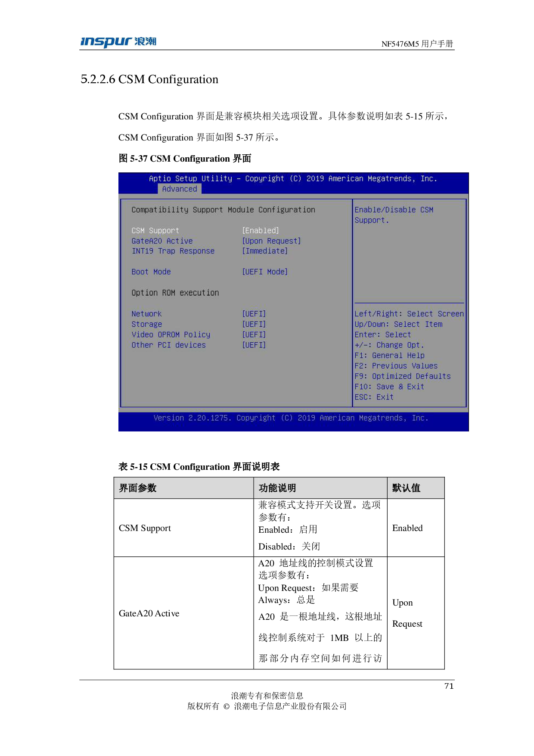Change Other PCI devices UEFI value

tap(254, 345)
